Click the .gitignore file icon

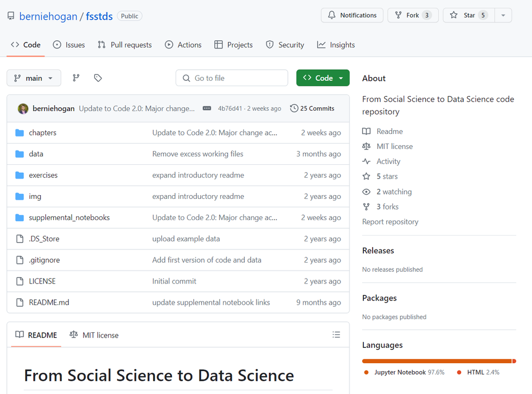20,260
